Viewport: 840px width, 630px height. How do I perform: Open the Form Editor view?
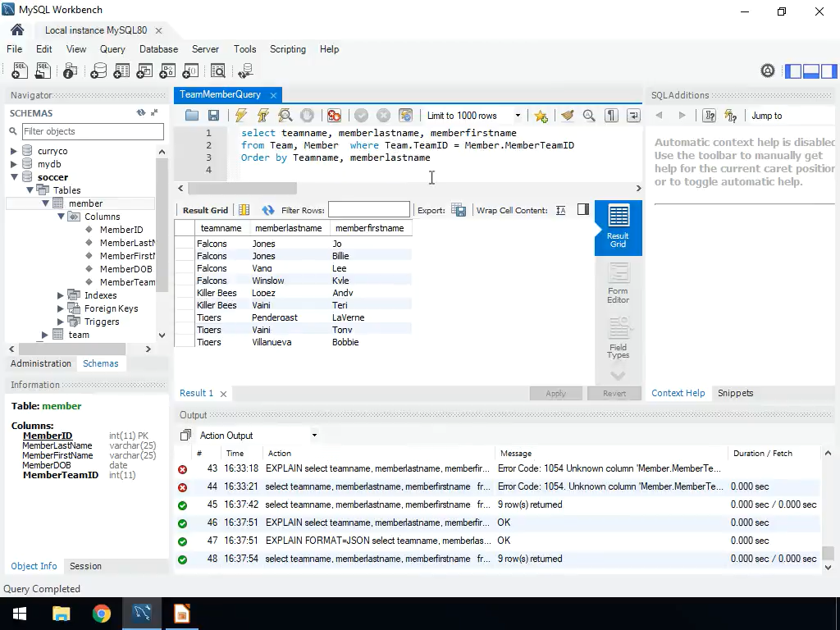point(618,283)
